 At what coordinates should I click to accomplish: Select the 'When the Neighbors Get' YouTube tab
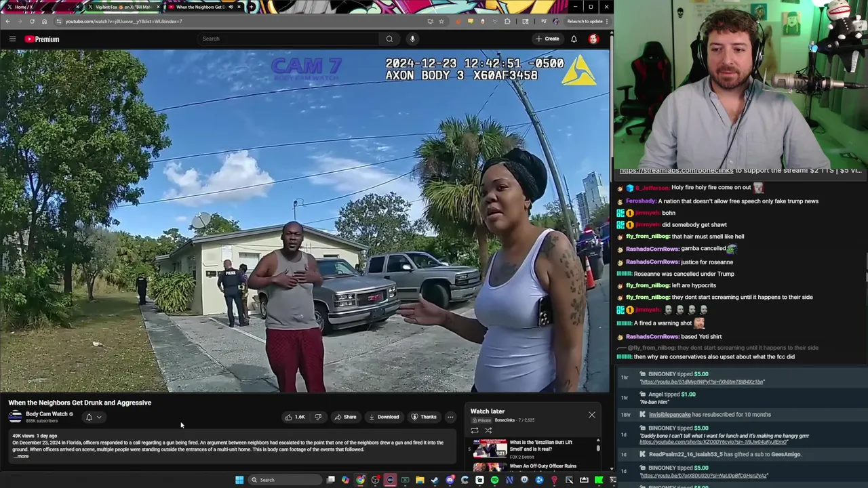203,7
